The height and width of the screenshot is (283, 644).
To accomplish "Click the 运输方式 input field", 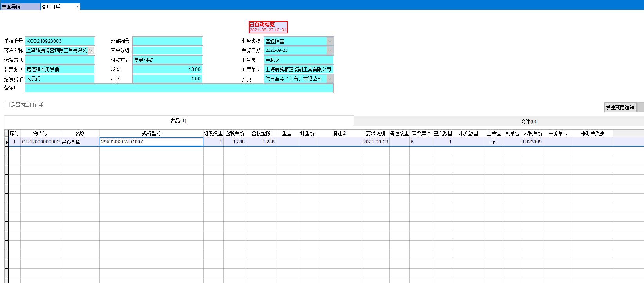I will click(x=60, y=60).
